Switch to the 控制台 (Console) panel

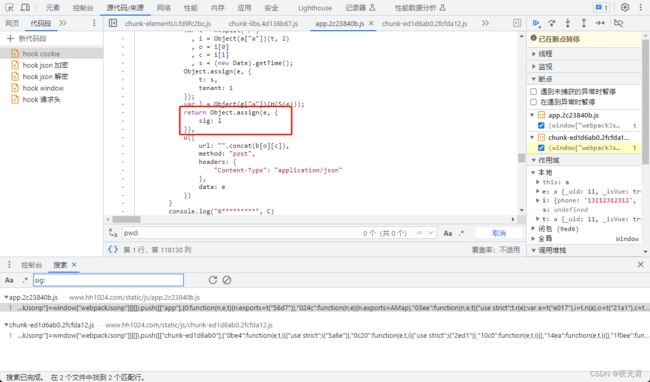click(83, 7)
